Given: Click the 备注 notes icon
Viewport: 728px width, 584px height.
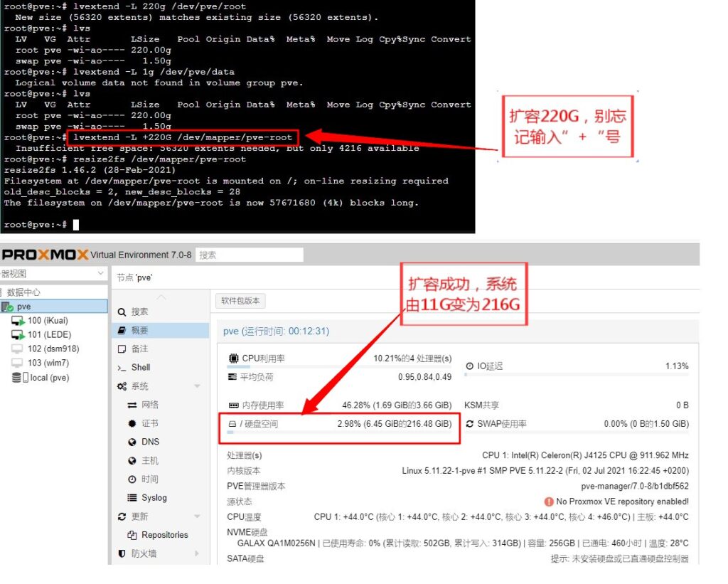Looking at the screenshot, I should [122, 349].
